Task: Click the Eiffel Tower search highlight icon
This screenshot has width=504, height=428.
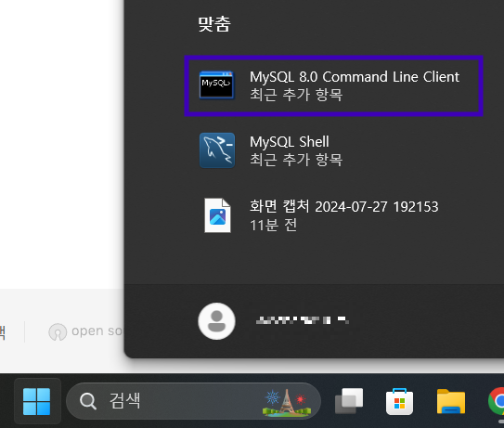Action: (287, 402)
